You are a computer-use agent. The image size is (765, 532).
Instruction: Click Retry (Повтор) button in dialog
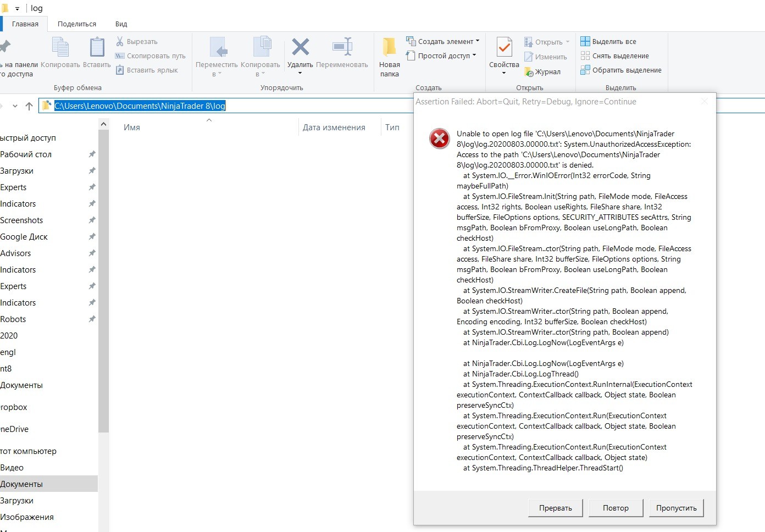click(616, 508)
